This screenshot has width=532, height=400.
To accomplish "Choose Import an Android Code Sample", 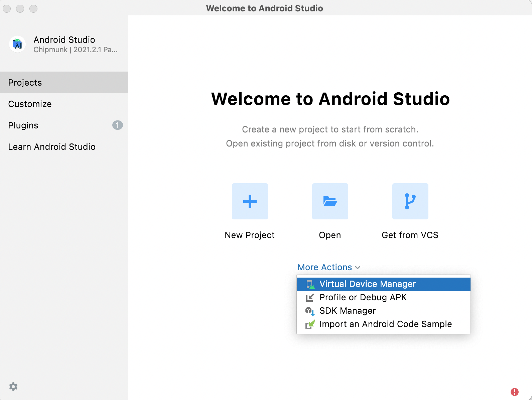I will pos(384,324).
